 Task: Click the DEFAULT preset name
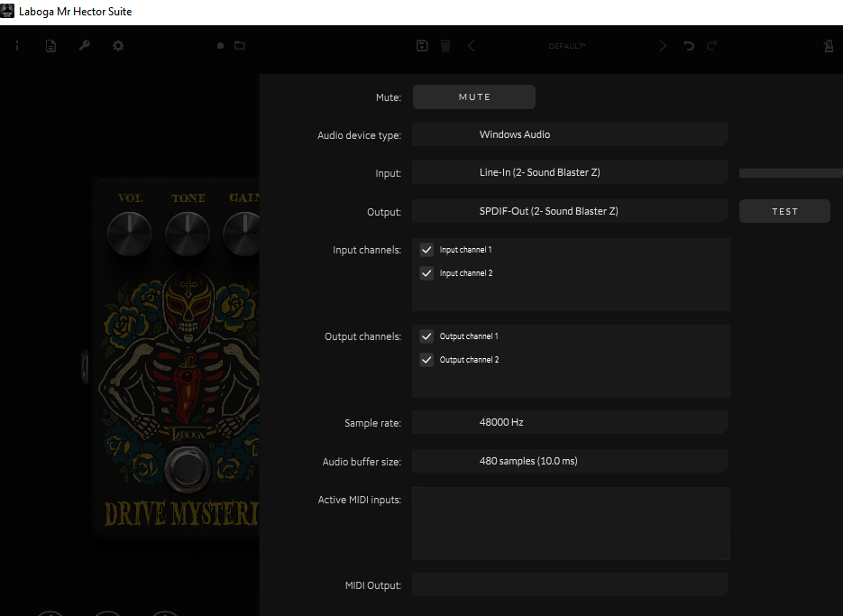point(567,46)
